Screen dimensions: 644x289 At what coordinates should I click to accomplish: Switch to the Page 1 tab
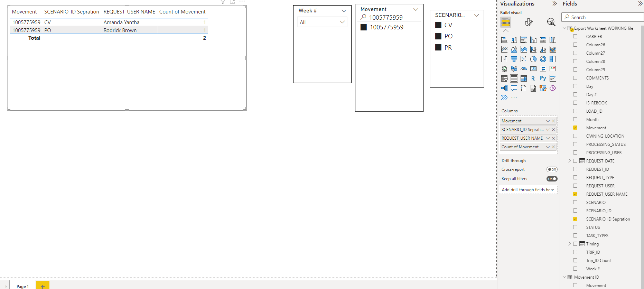(x=22, y=286)
